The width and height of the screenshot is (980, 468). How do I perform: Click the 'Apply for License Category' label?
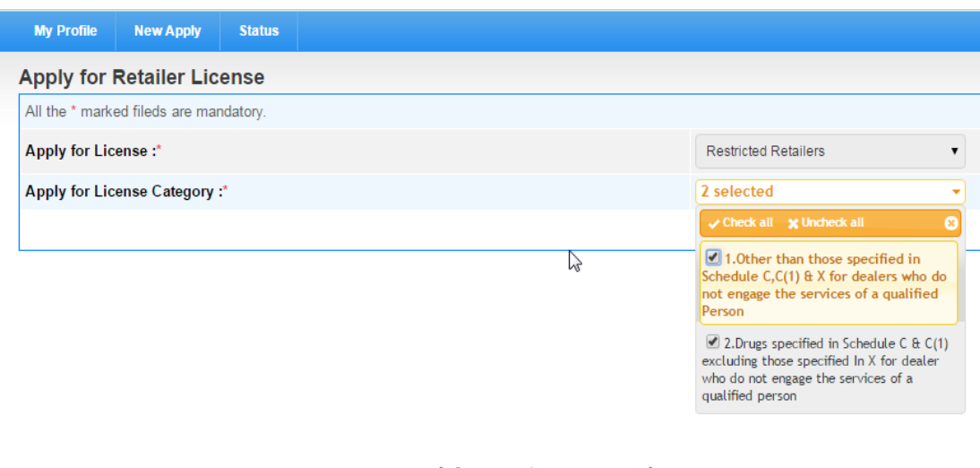tap(124, 191)
